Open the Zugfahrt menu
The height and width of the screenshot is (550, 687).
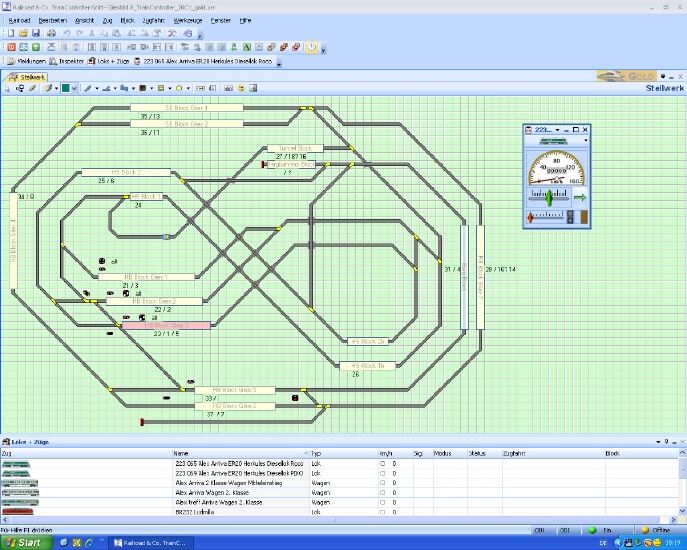click(x=154, y=20)
